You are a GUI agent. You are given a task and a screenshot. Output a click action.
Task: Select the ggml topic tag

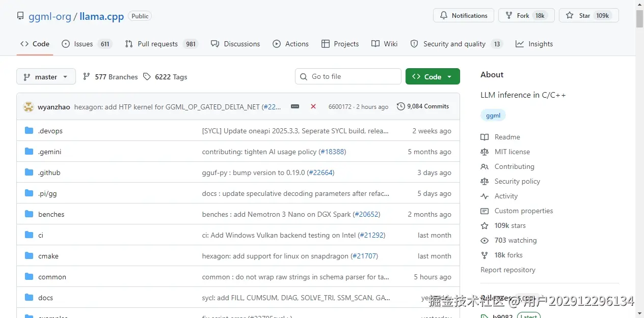(x=493, y=115)
